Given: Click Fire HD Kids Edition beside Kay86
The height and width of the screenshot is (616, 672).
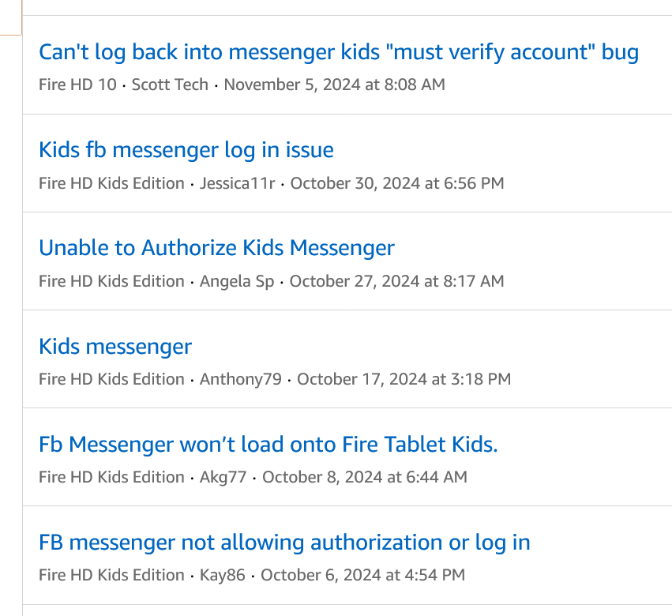Looking at the screenshot, I should 111,575.
